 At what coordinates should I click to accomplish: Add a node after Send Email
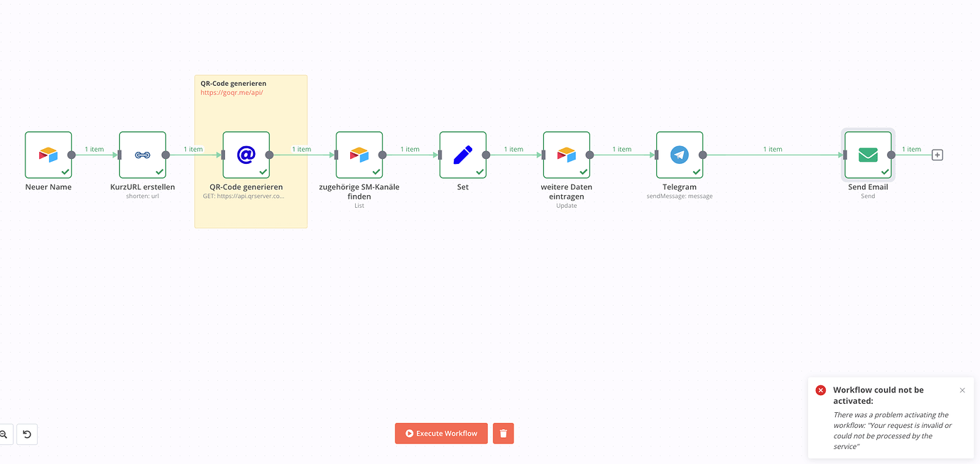pos(937,155)
